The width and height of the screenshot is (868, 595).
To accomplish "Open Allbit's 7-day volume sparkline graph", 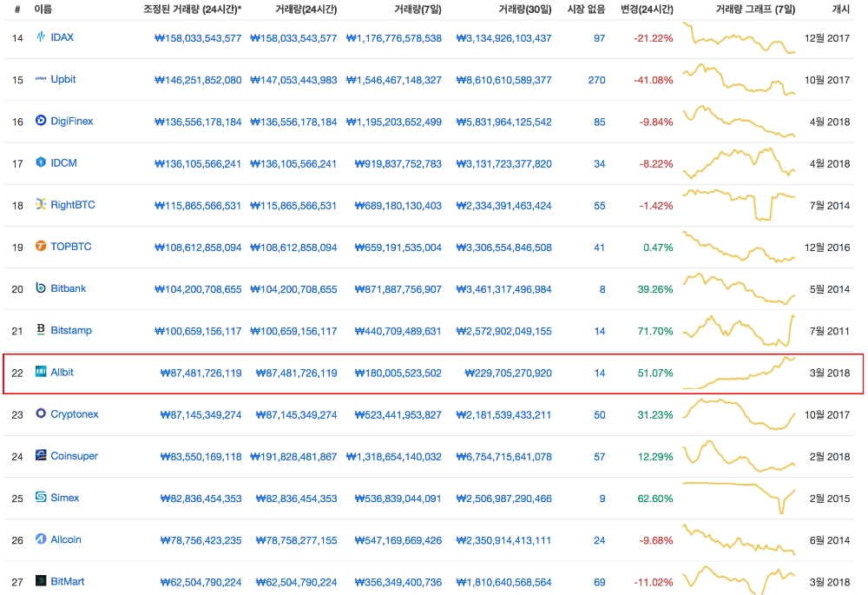I will (739, 373).
